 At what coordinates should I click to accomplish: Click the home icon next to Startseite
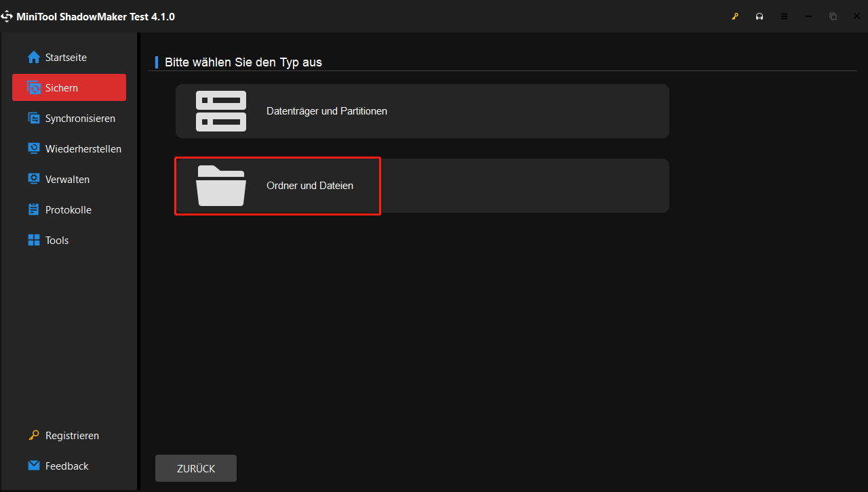[34, 57]
